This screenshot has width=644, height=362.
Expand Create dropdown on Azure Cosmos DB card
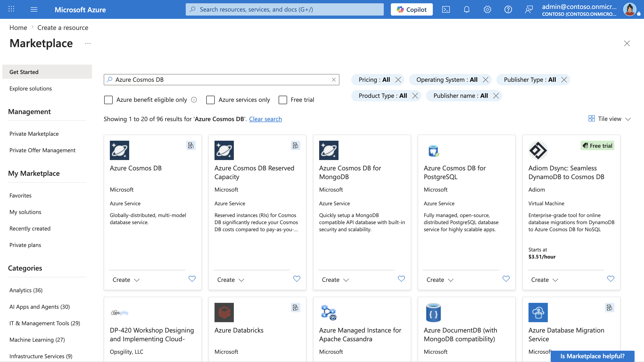tap(126, 280)
